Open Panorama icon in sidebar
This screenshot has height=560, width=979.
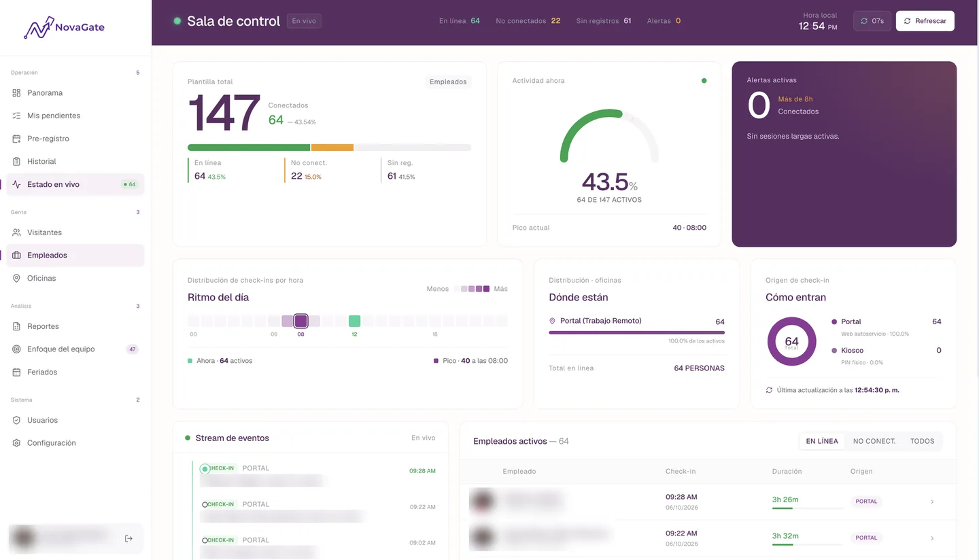point(16,92)
